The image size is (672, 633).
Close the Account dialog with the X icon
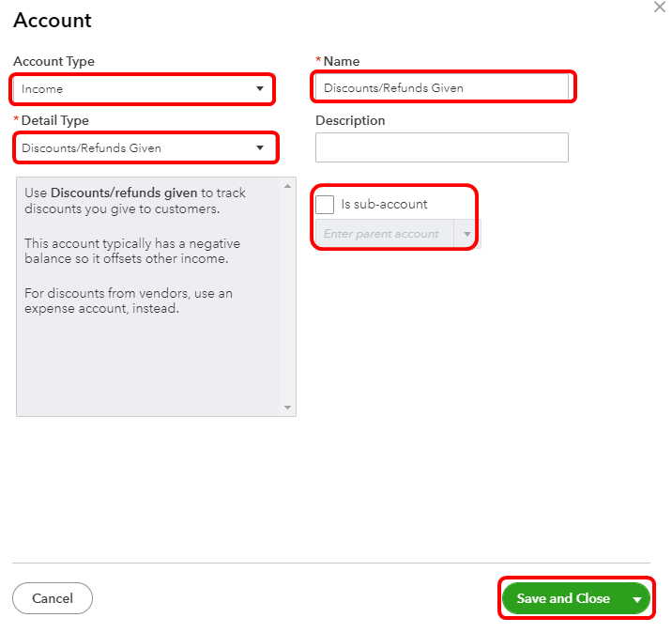point(660,7)
